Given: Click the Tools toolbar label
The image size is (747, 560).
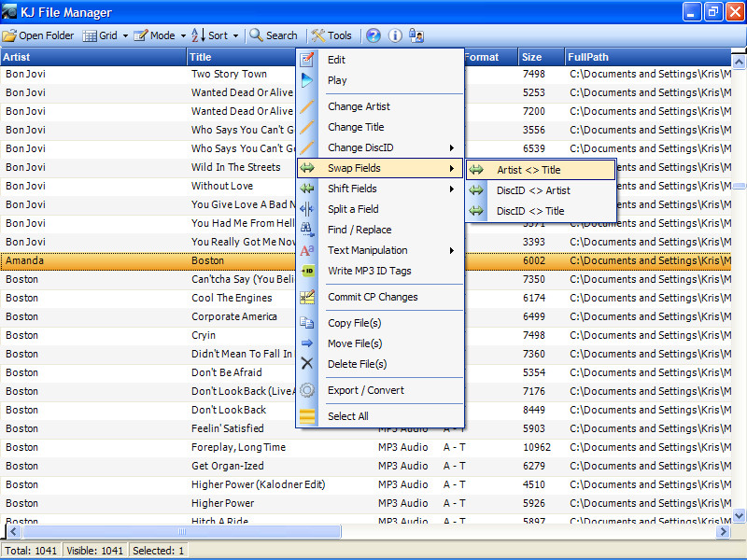Looking at the screenshot, I should click(x=340, y=35).
